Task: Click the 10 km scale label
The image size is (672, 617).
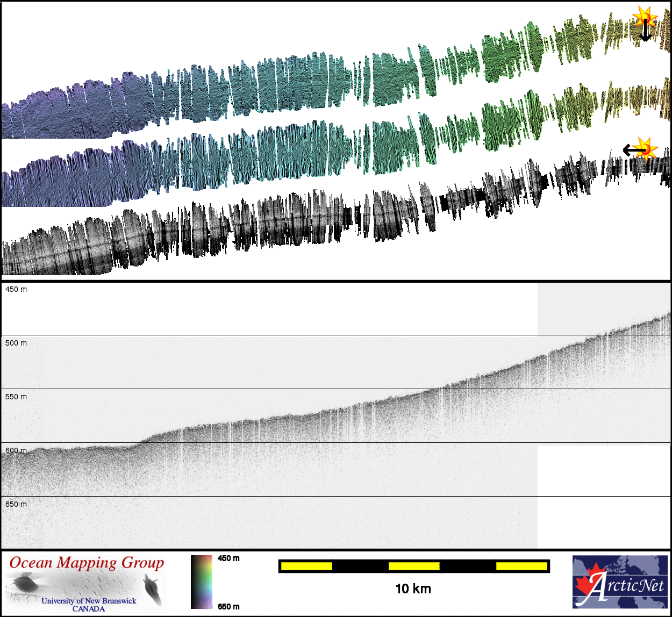Action: (413, 589)
